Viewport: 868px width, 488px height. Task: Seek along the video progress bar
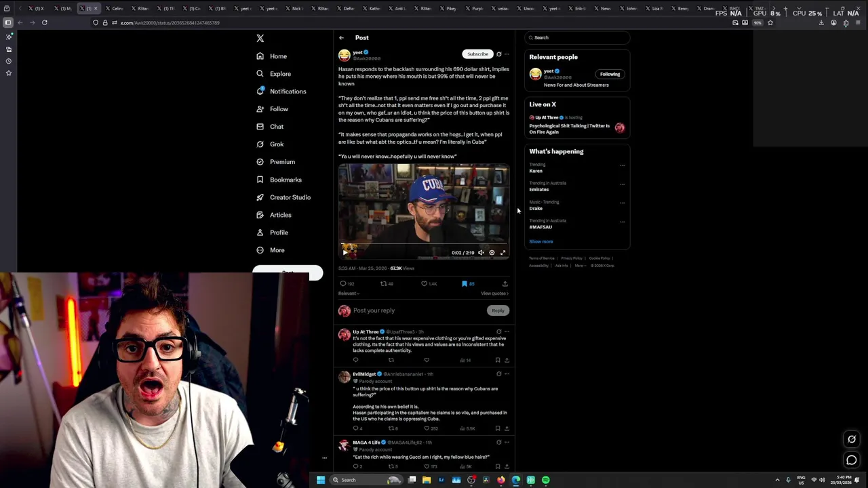tap(424, 245)
